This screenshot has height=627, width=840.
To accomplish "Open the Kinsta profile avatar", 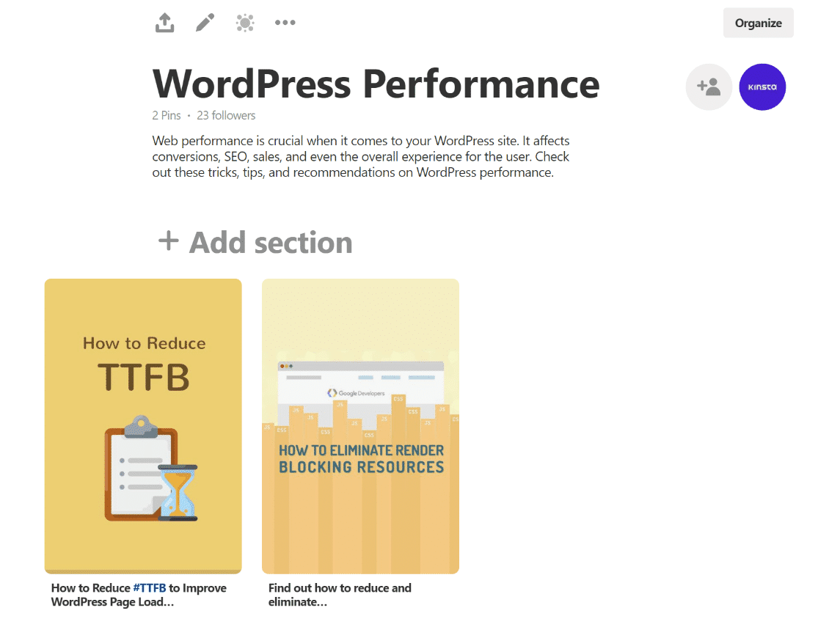I will click(x=762, y=87).
